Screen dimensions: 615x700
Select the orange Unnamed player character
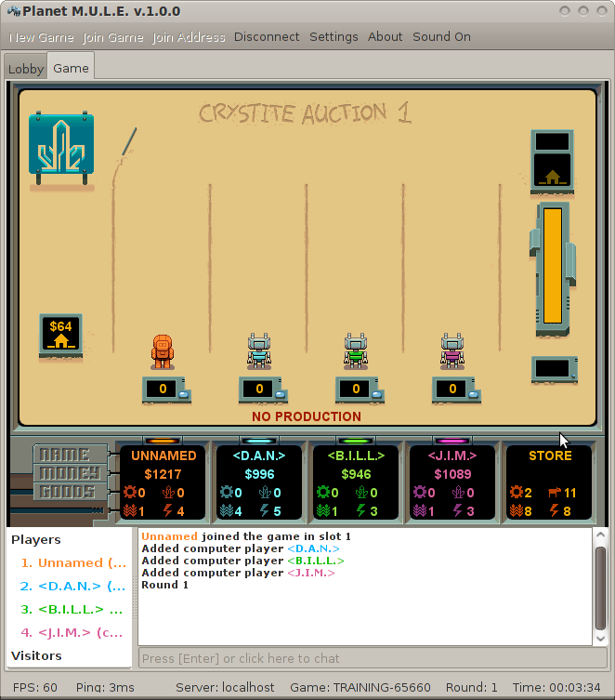(162, 351)
